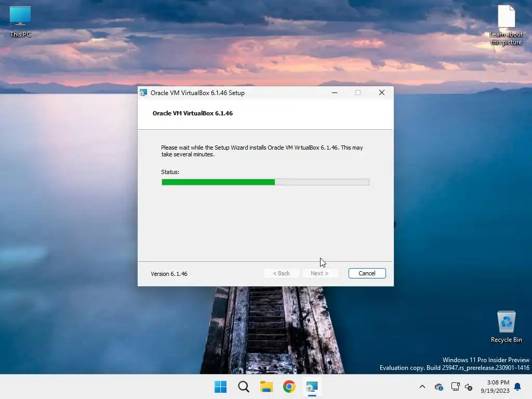Image resolution: width=532 pixels, height=399 pixels.
Task: Click the VirtualBox setup title bar icon
Action: (143, 92)
